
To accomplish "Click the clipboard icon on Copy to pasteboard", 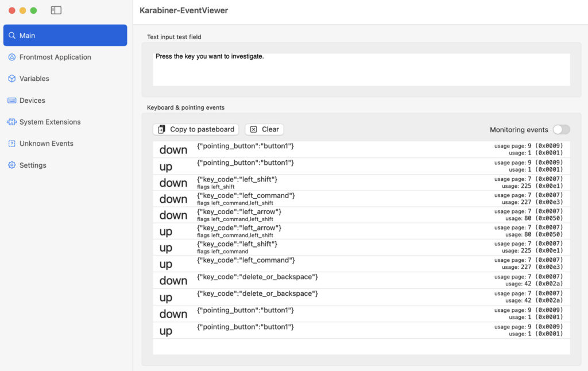I will tap(163, 129).
